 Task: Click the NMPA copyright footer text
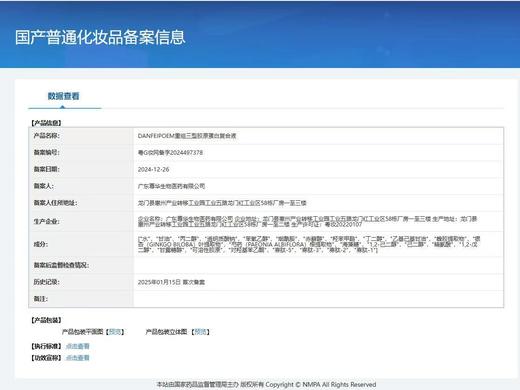[x=266, y=384]
